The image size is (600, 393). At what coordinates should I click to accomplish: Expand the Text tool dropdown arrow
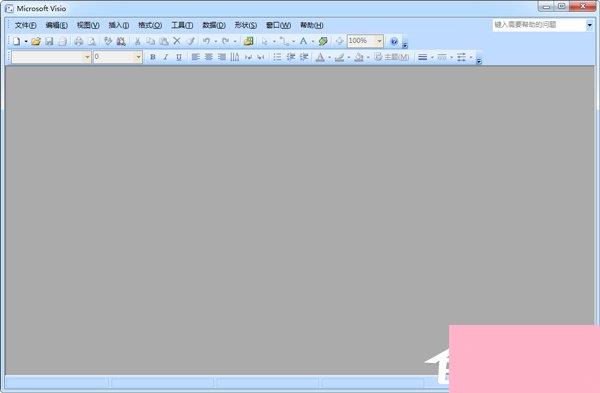pyautogui.click(x=313, y=41)
